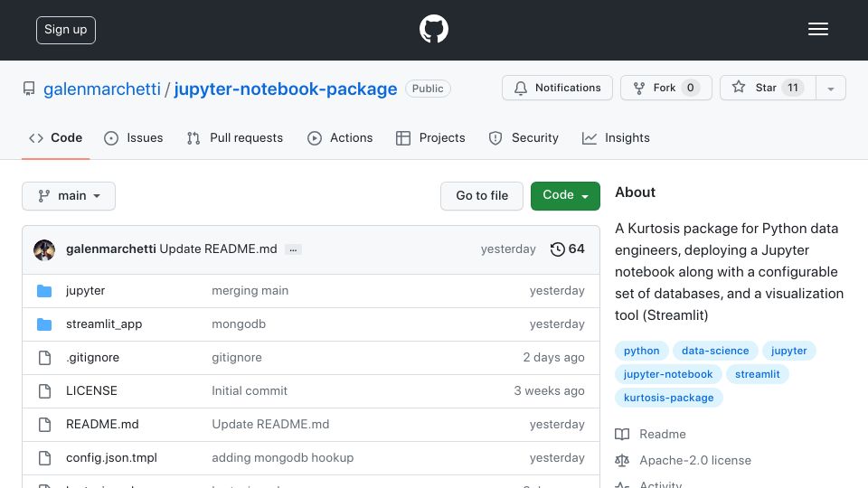This screenshot has width=868, height=488.
Task: Open the README.md file
Action: [x=102, y=425]
